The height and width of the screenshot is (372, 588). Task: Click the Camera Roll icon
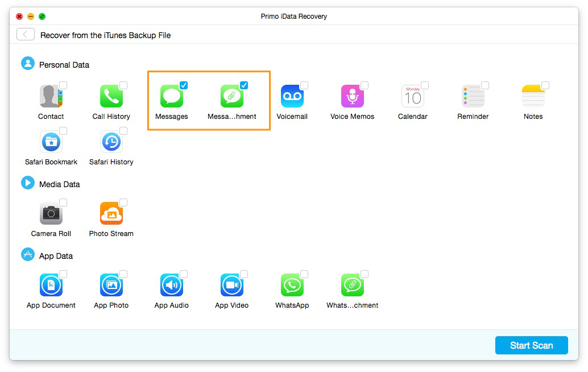coord(51,213)
